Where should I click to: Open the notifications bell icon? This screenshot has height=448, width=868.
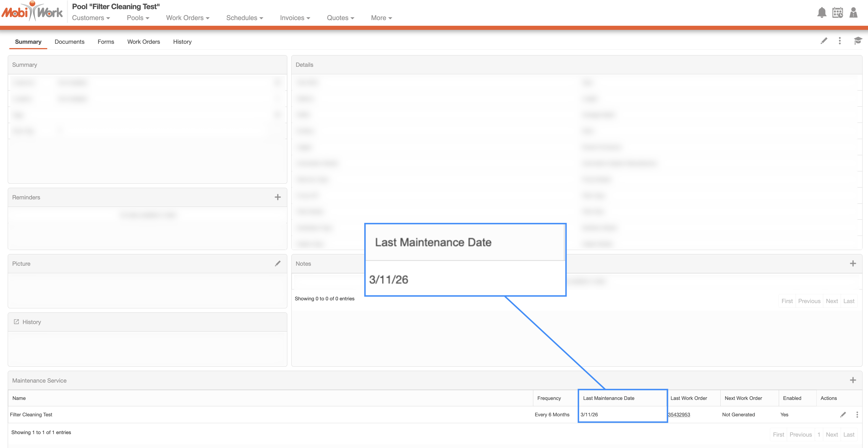pyautogui.click(x=821, y=13)
